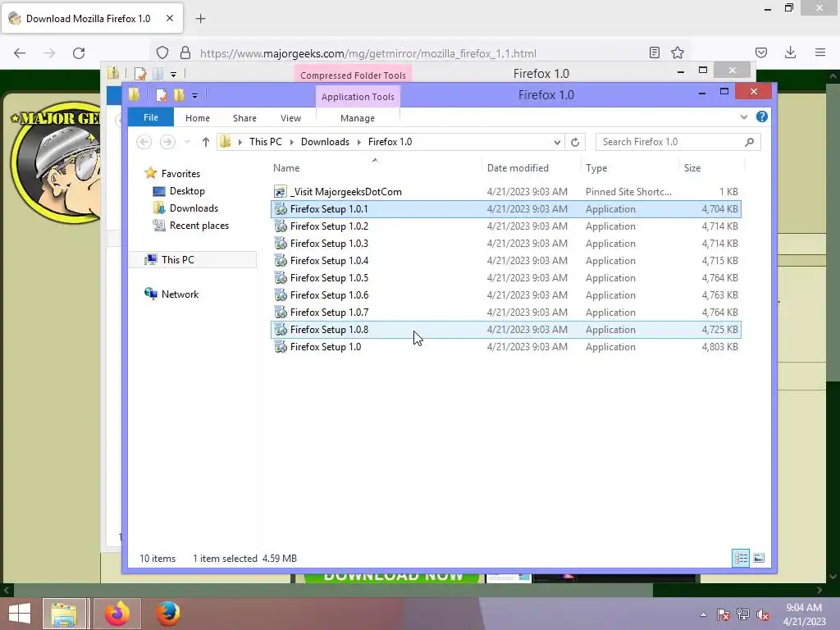840x630 pixels.
Task: Open network tray icon
Action: tap(743, 614)
